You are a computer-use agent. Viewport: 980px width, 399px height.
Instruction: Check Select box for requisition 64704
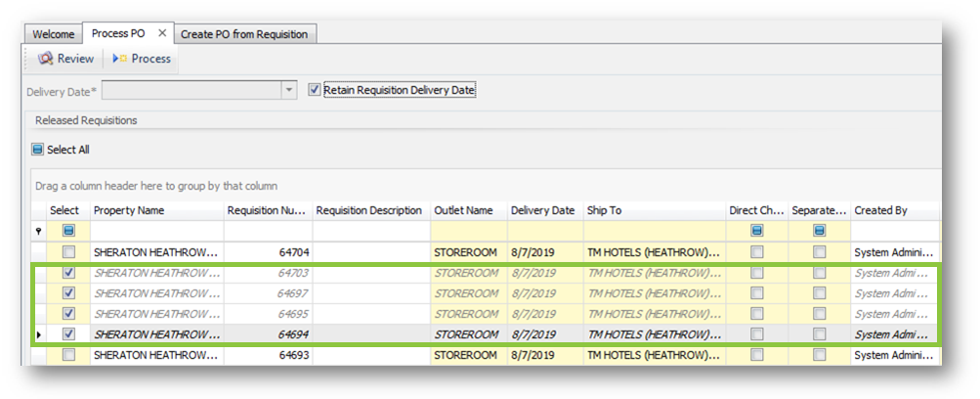(68, 252)
